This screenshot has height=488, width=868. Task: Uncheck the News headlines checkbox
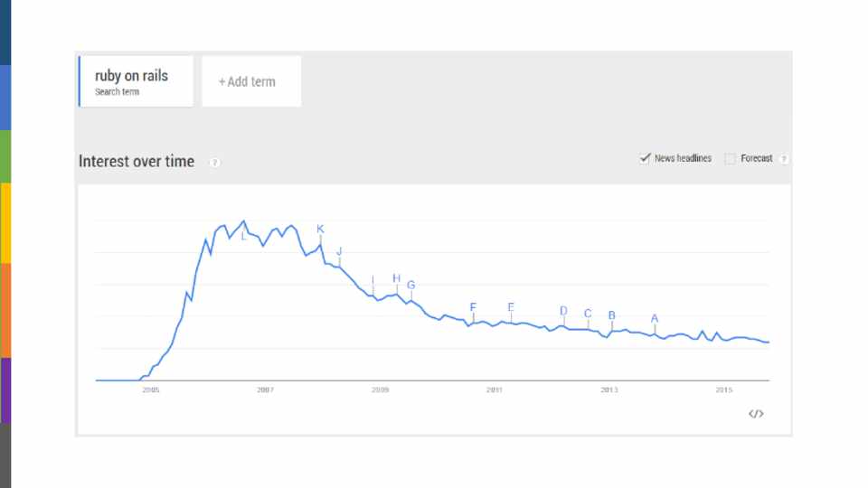(645, 158)
